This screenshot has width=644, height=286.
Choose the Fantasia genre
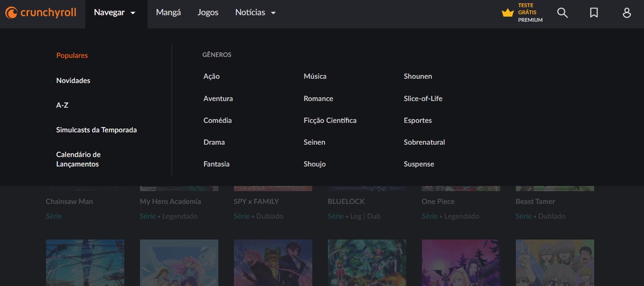pos(216,164)
